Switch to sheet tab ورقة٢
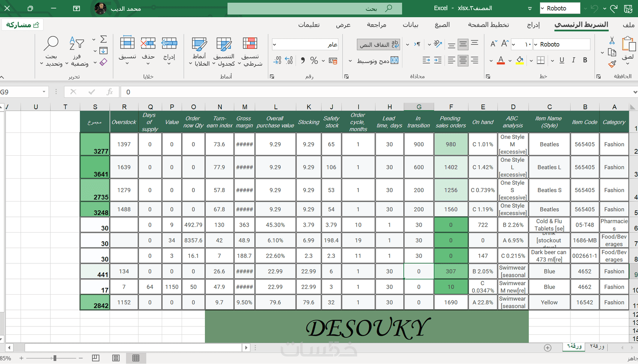 (x=597, y=346)
